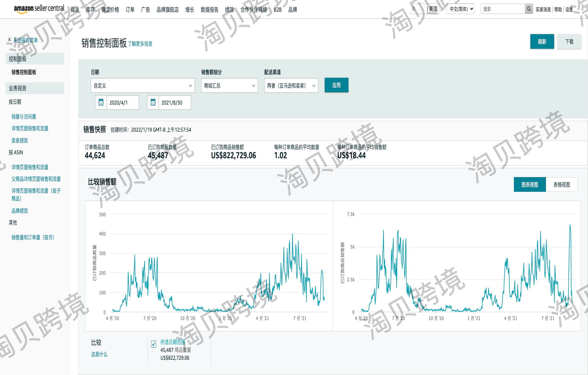Expand the date range dropdown
Screen dimensions: 588x375
tap(143, 86)
